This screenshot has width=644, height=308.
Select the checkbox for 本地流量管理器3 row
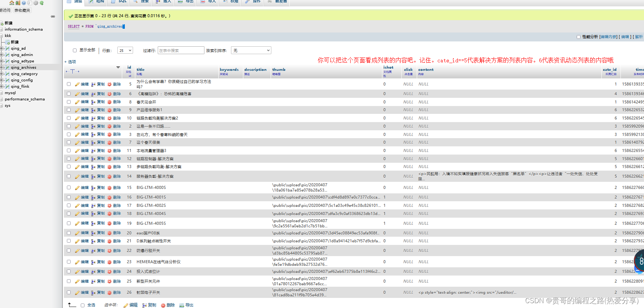pyautogui.click(x=69, y=150)
